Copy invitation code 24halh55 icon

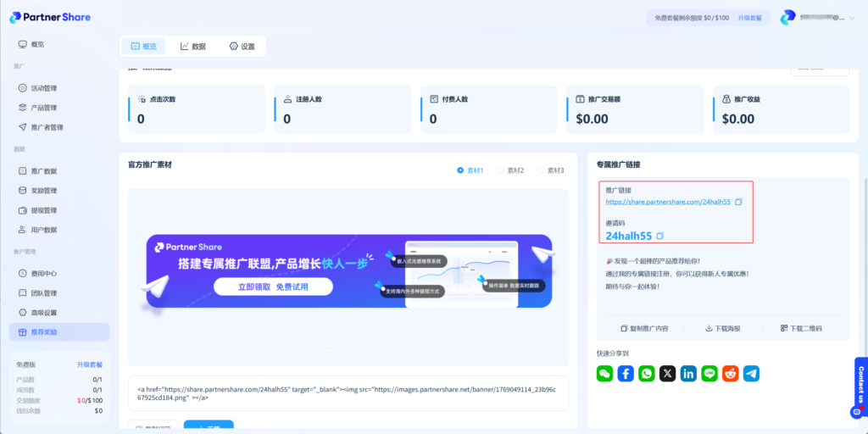click(x=660, y=236)
